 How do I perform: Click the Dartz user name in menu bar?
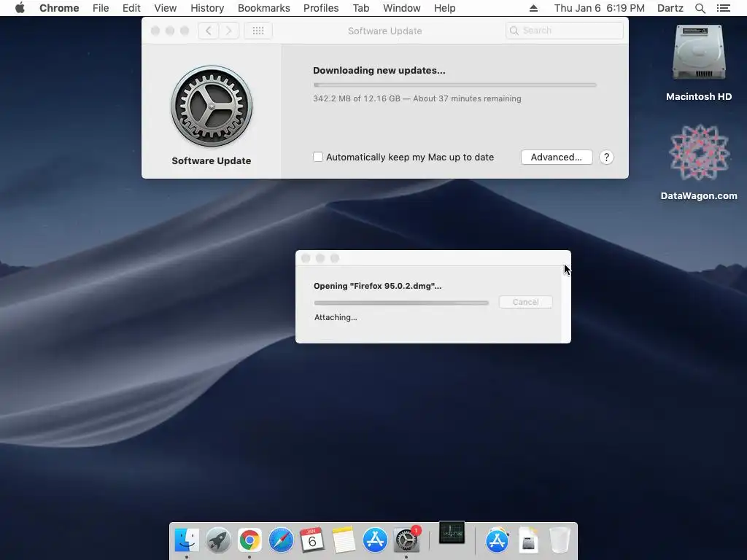(670, 8)
